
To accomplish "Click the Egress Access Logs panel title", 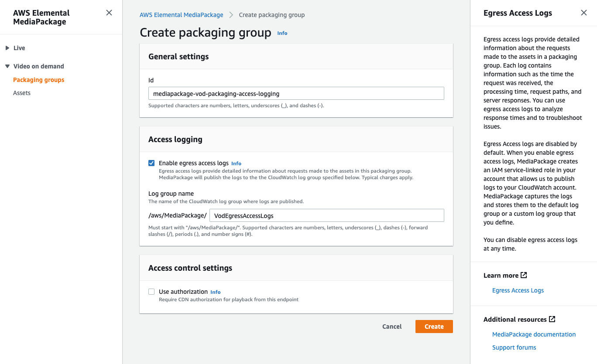I will (518, 13).
